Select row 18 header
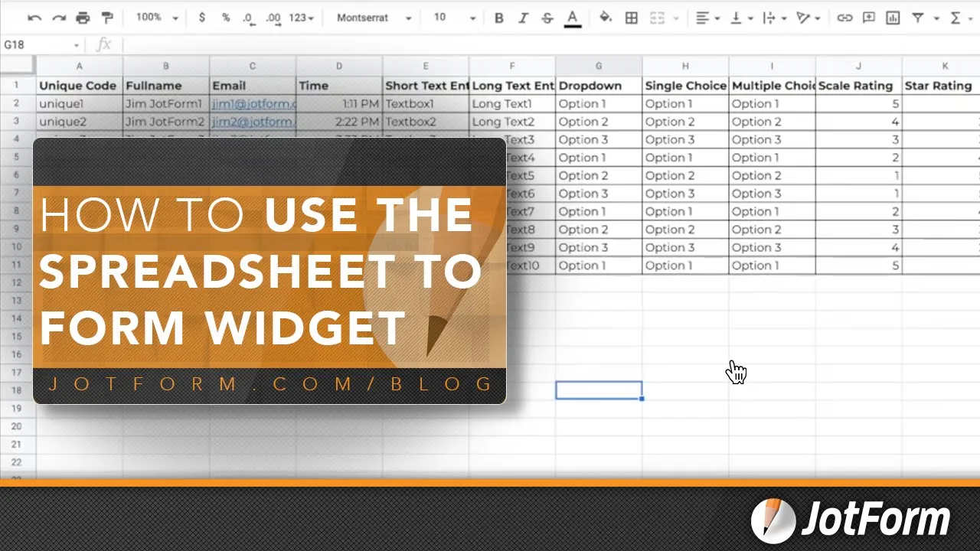Screen dimensions: 980x551 (x=18, y=390)
